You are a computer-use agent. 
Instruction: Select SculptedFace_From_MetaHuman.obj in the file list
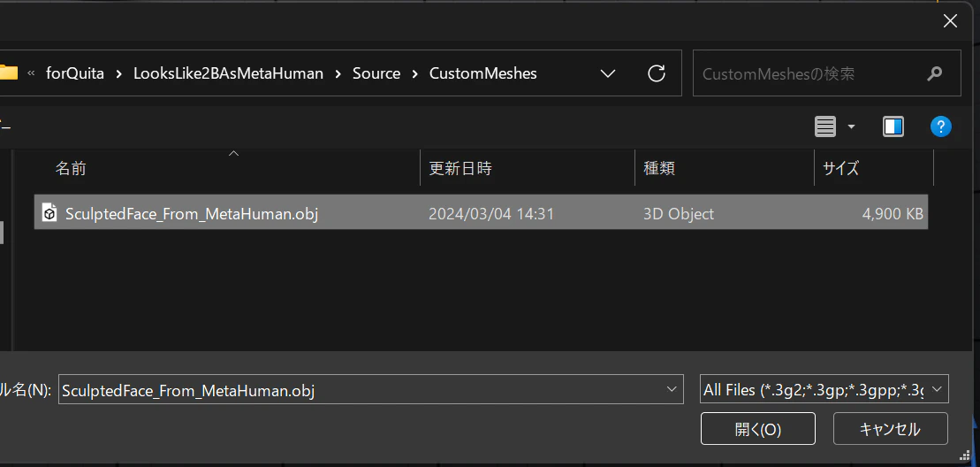481,212
